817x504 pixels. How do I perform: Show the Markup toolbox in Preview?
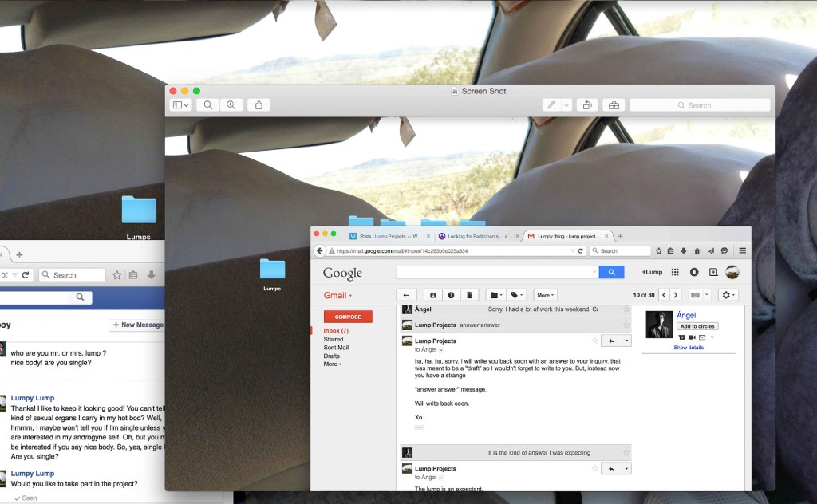[613, 105]
